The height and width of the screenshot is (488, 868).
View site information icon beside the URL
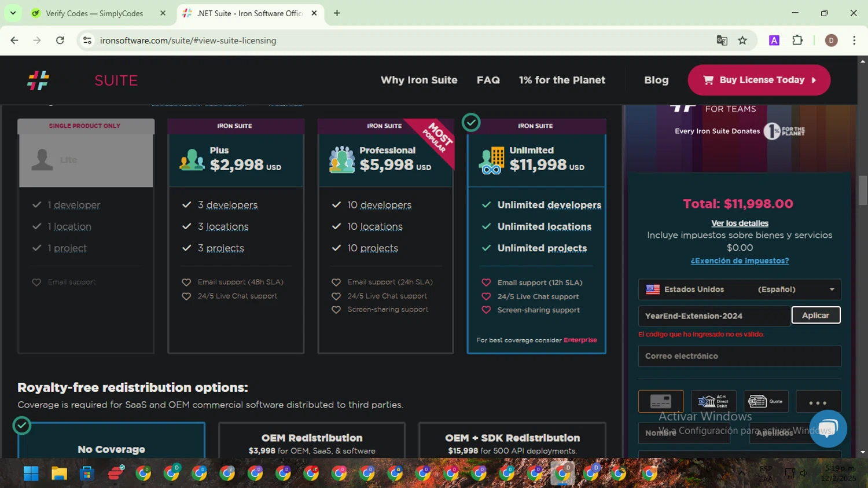coord(87,41)
